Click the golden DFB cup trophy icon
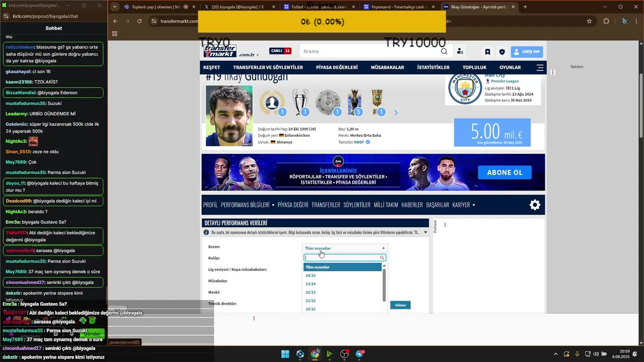 click(377, 103)
